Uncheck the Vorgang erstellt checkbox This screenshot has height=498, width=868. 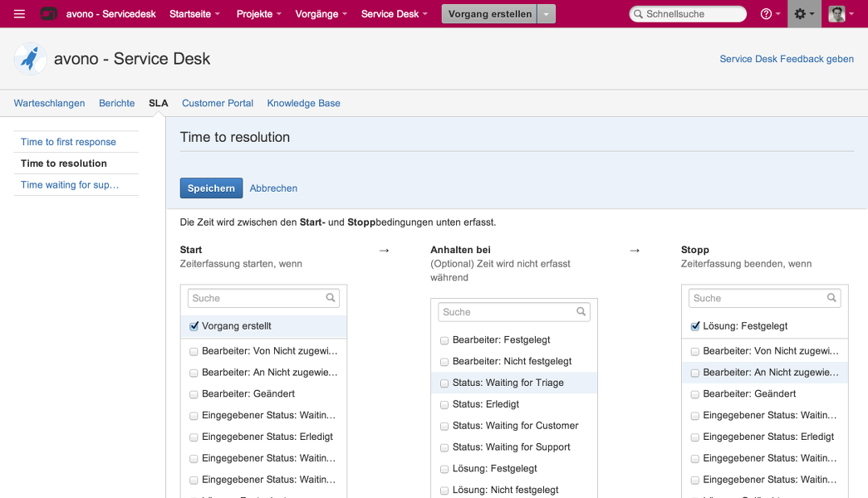coord(194,326)
